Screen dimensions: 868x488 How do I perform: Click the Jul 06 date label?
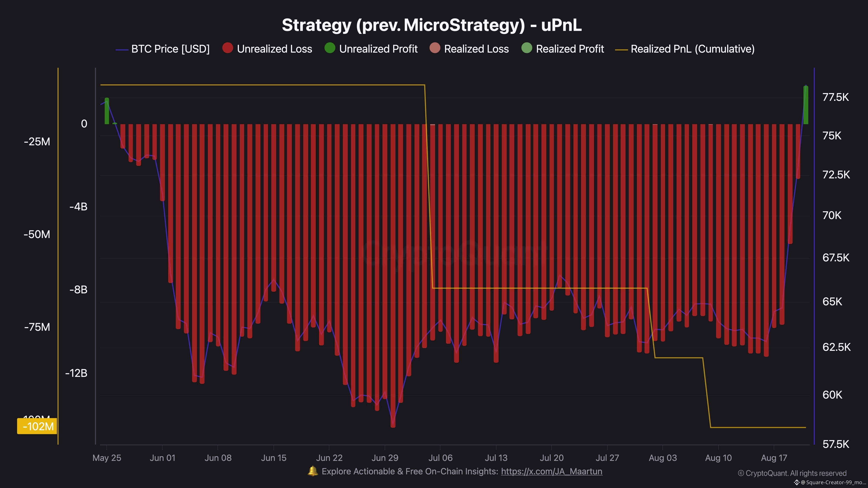click(441, 458)
